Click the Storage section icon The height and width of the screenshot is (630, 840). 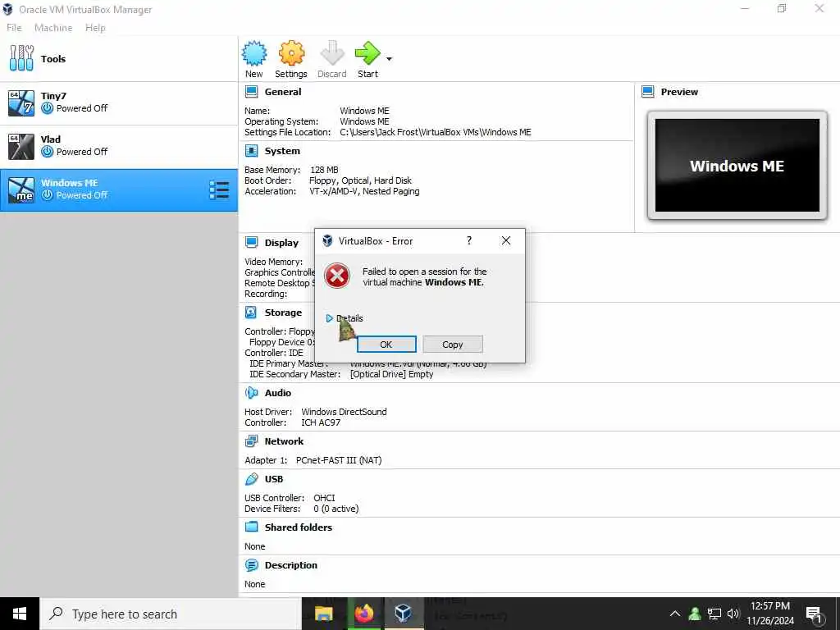[x=251, y=313]
